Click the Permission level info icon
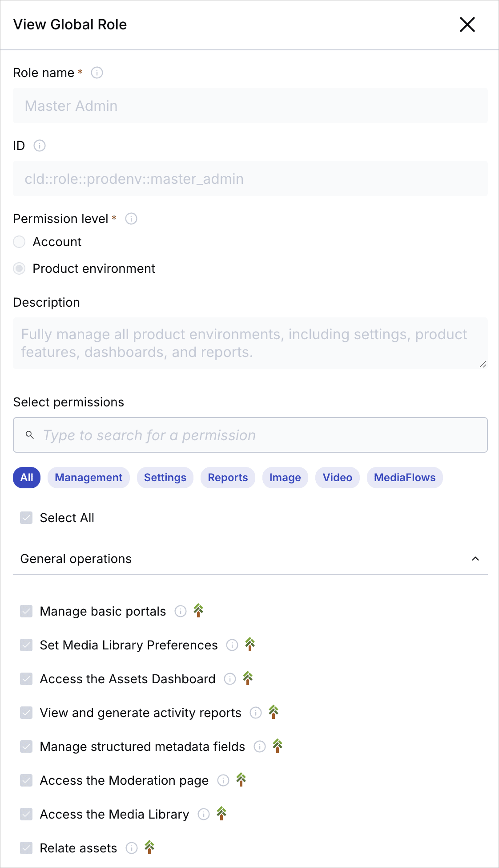Viewport: 499px width, 868px height. pyautogui.click(x=131, y=219)
